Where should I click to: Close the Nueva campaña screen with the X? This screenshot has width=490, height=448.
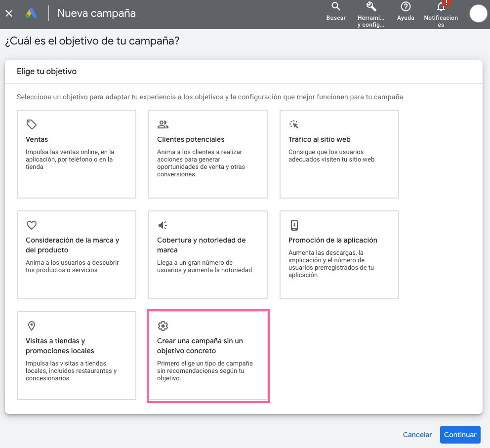pyautogui.click(x=8, y=13)
